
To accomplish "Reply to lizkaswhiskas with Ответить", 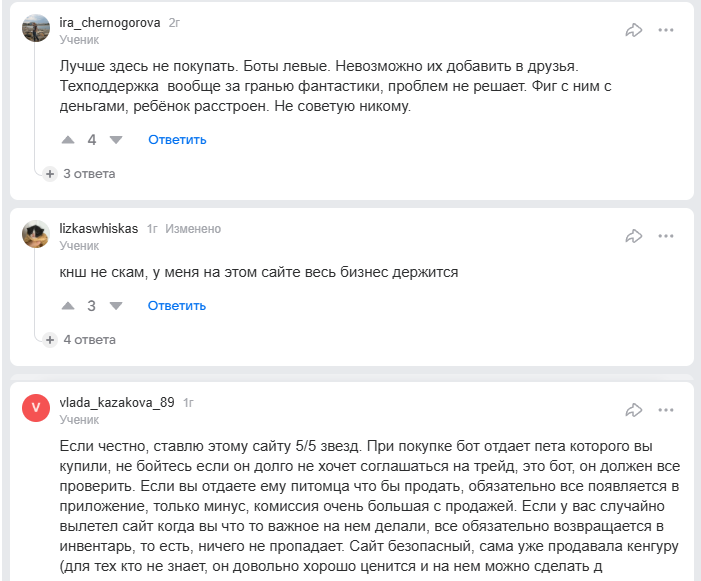I will click(x=177, y=306).
